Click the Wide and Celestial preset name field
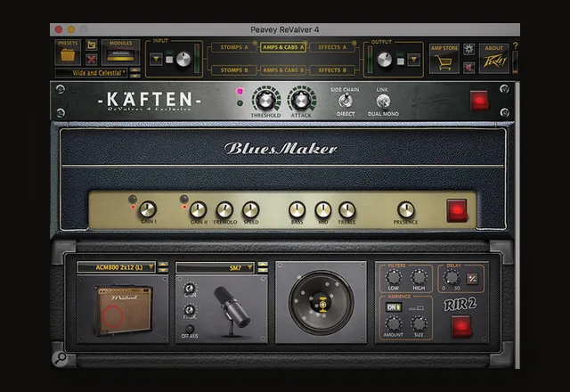Screen dimensions: 570x392 coord(91,73)
